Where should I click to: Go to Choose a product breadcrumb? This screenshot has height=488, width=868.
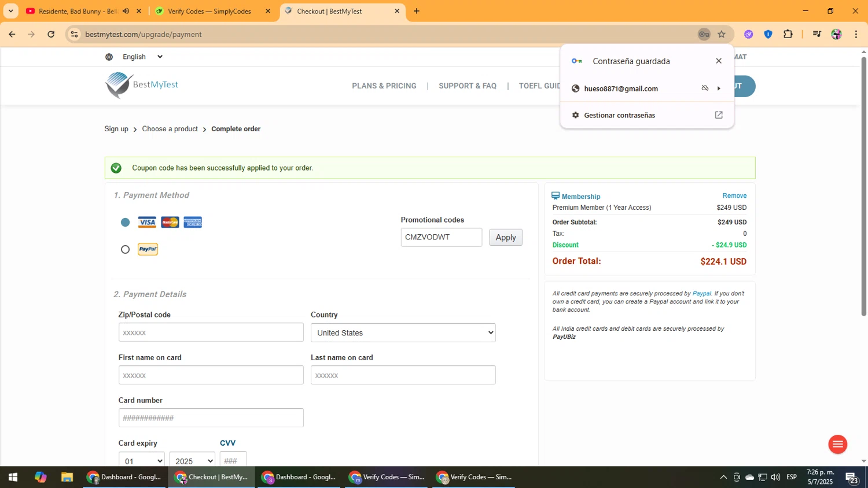[170, 129]
